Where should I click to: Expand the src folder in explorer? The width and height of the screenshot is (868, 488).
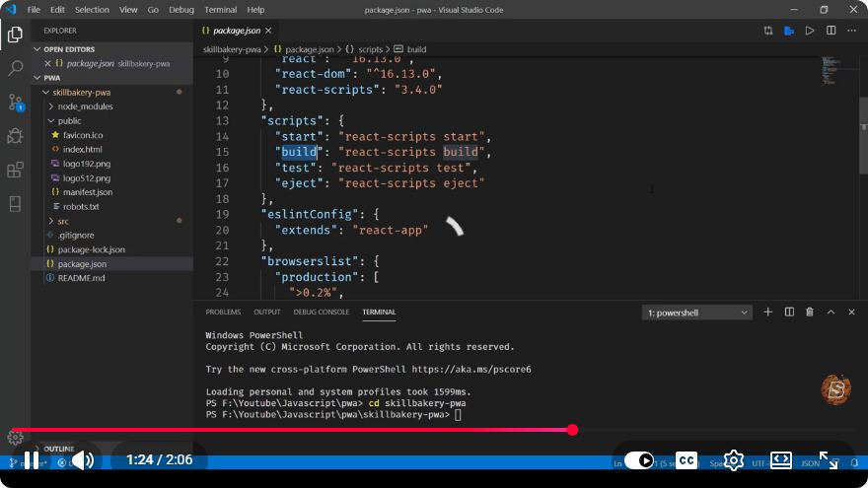pyautogui.click(x=63, y=221)
